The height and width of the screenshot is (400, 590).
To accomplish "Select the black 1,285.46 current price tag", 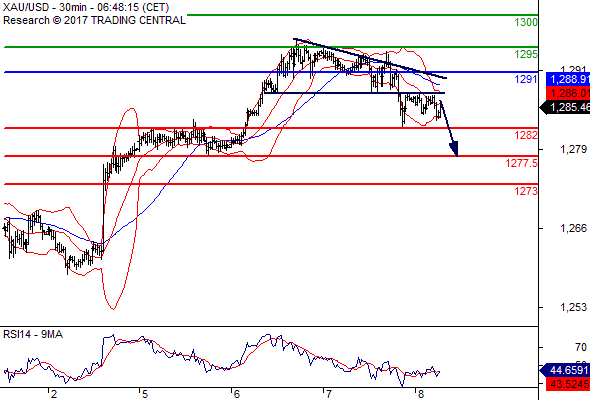I will coord(566,108).
